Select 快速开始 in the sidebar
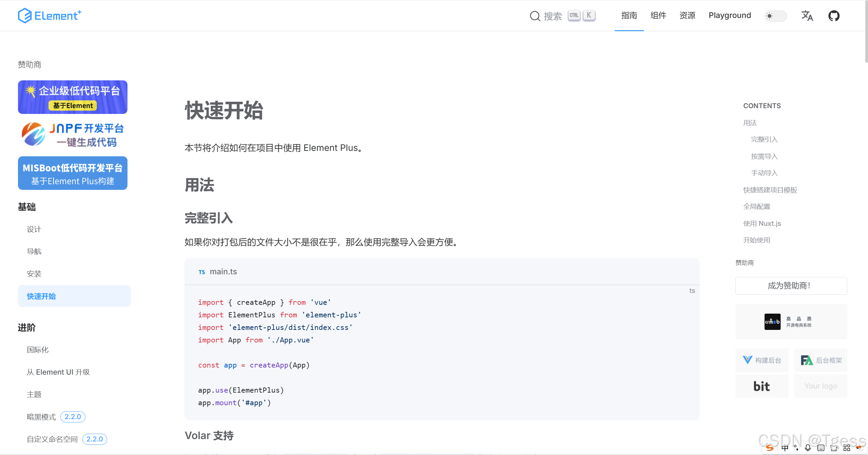868x455 pixels. pyautogui.click(x=74, y=296)
